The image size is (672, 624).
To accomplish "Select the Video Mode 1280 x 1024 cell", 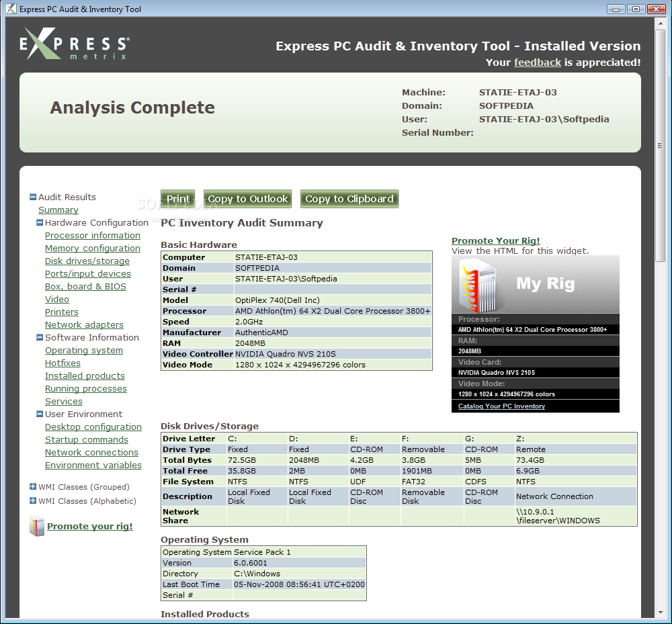I will coord(333,365).
